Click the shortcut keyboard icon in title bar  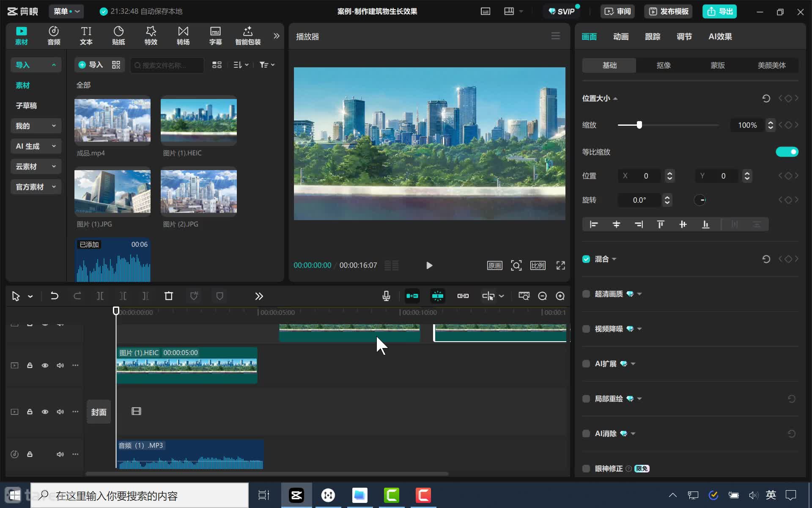486,11
